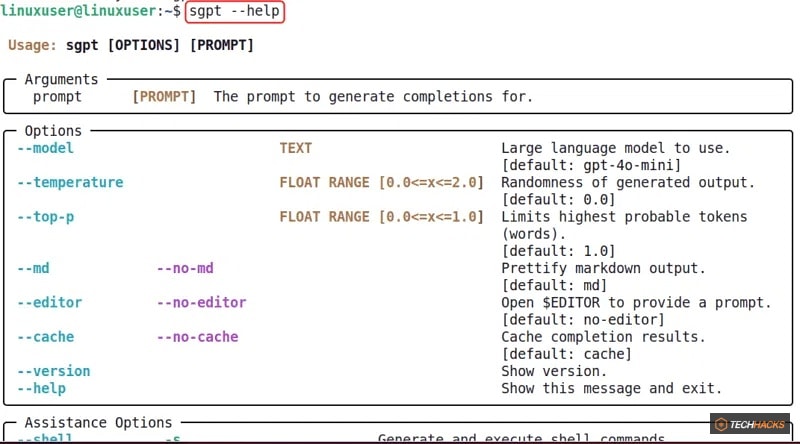
Task: Click '[default: 1.0]' text
Action: [558, 251]
